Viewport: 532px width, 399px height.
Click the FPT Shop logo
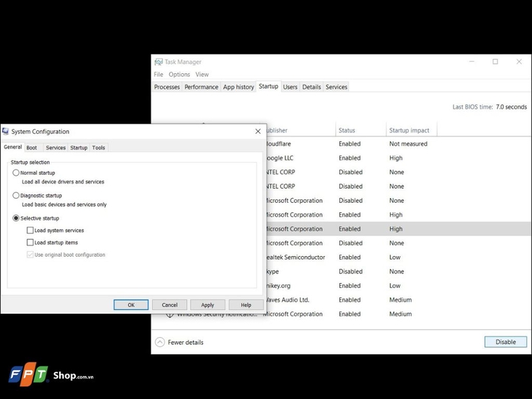(x=51, y=374)
